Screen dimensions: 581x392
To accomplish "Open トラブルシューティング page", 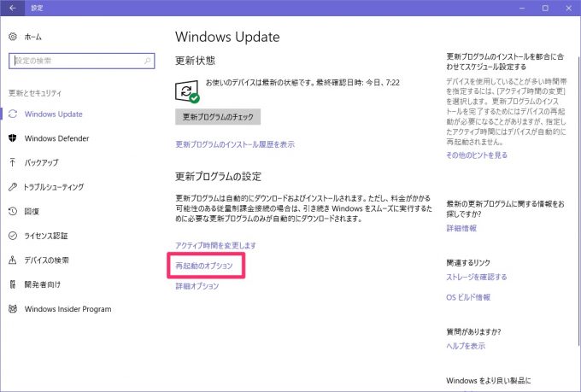I will click(x=54, y=187).
